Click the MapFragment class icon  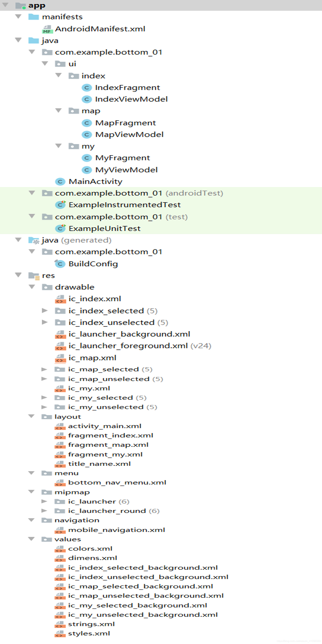pyautogui.click(x=87, y=123)
